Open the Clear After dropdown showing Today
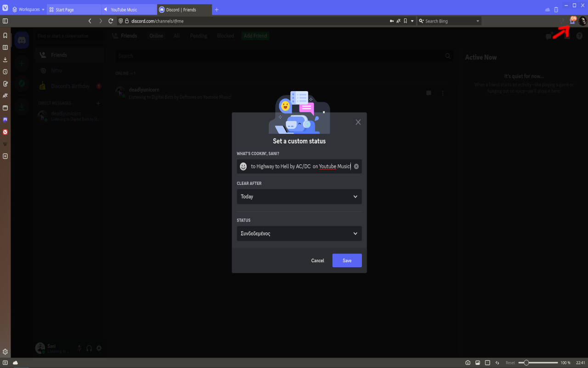Viewport: 588px width, 368px height. point(299,196)
